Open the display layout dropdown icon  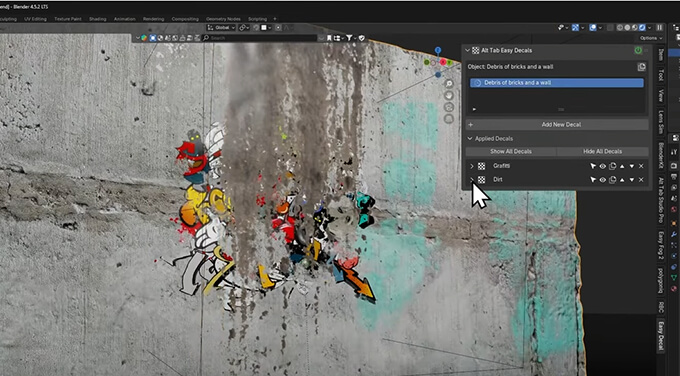338,38
